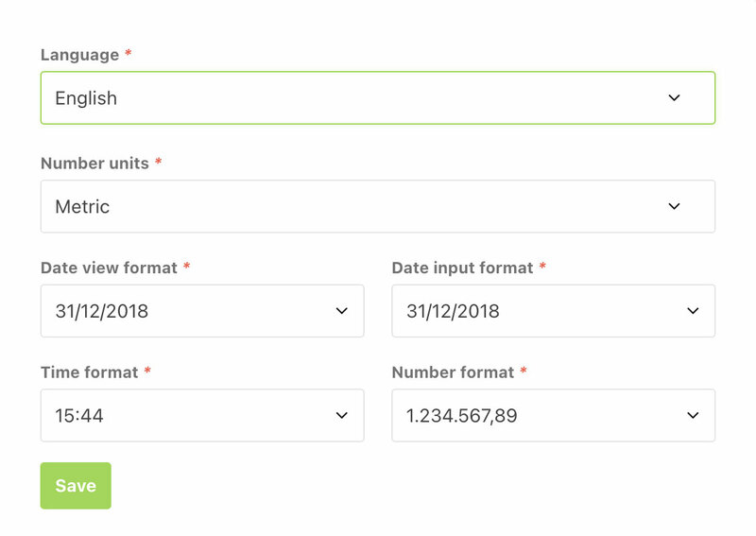Click the Number units label text
Viewport: 756px width, 536px height.
pos(94,164)
